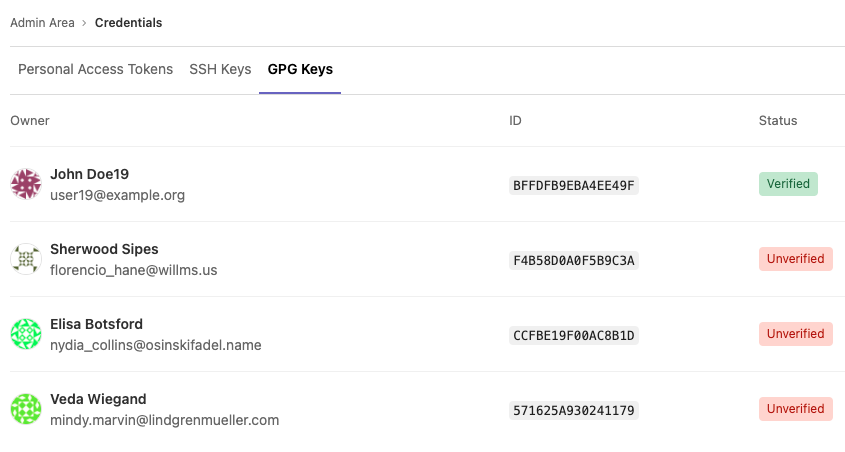Click Veda Wiegand's Unverified badge
Image resolution: width=845 pixels, height=452 pixels.
[795, 409]
